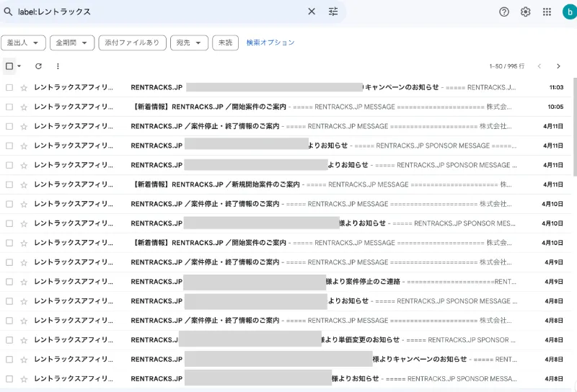
Task: Go to the previous page of results
Action: coord(539,66)
